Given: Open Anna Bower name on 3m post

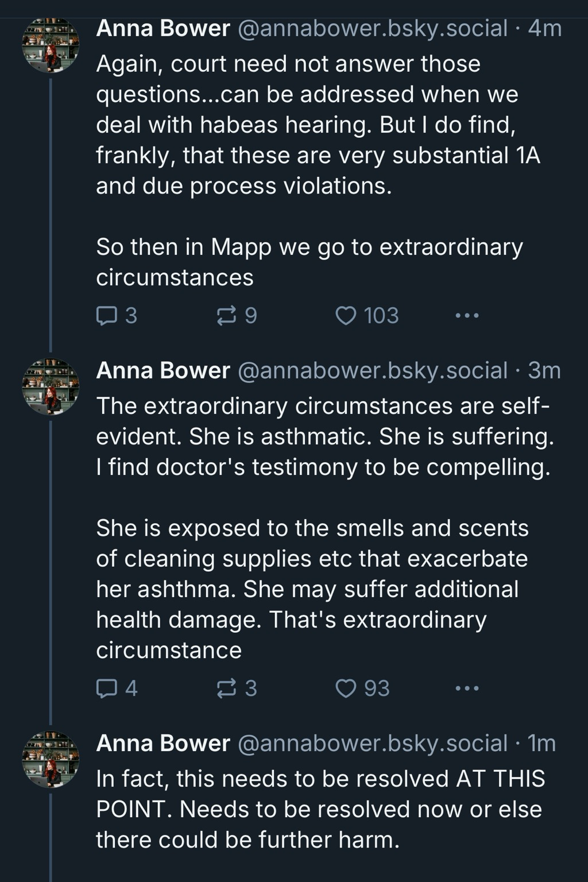Looking at the screenshot, I should (163, 370).
